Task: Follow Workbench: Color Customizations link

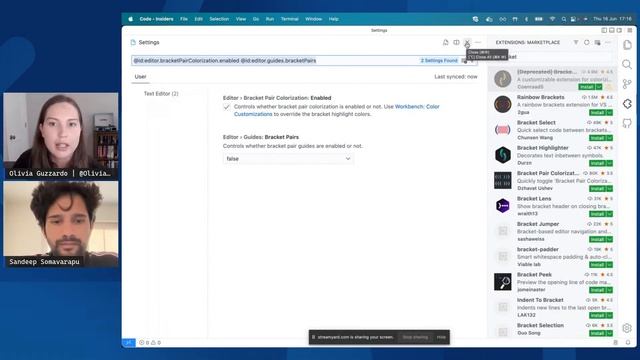Action: pyautogui.click(x=417, y=107)
